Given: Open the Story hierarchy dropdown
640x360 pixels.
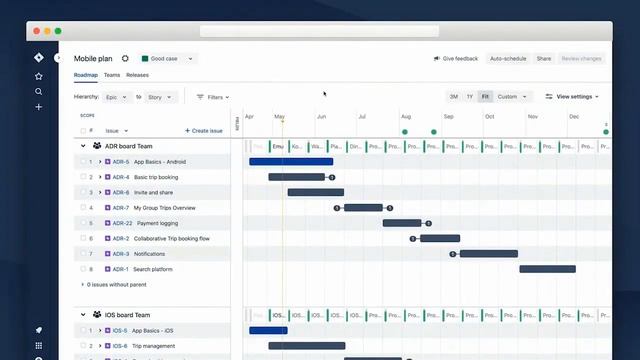Looking at the screenshot, I should [x=160, y=97].
